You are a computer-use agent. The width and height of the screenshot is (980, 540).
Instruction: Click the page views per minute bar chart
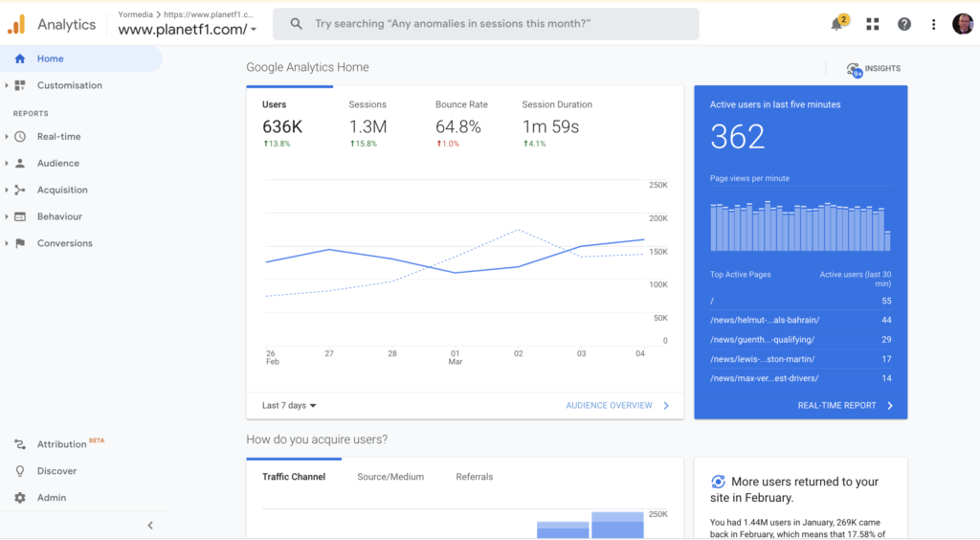[x=801, y=226]
